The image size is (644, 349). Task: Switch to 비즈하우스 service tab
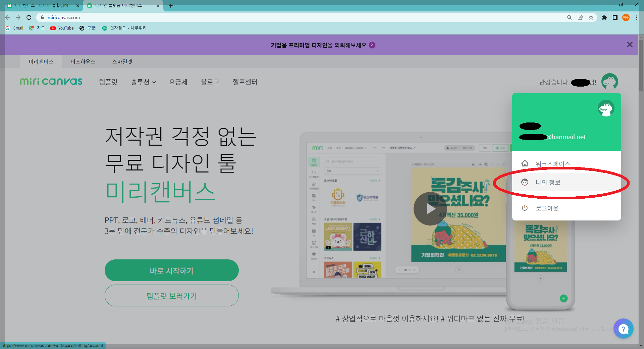click(83, 61)
